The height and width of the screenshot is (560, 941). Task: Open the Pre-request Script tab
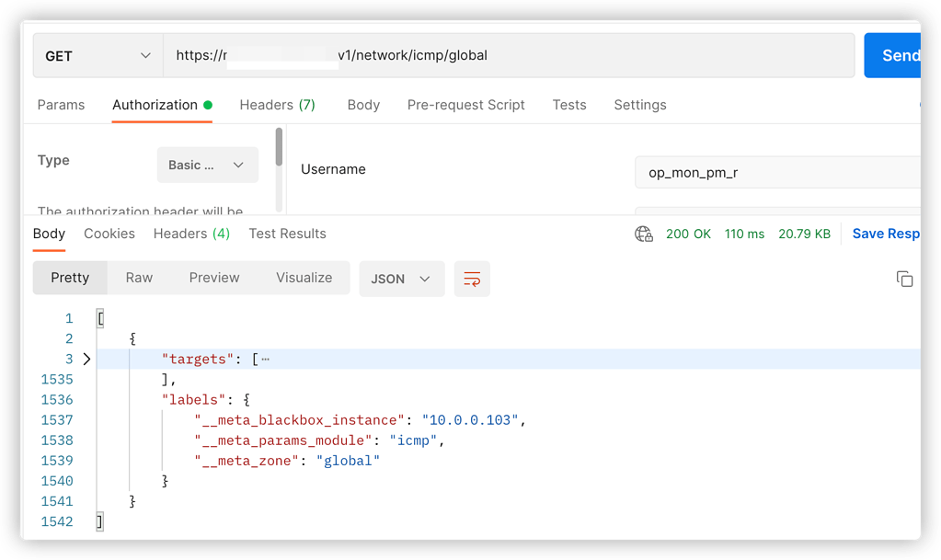(465, 105)
